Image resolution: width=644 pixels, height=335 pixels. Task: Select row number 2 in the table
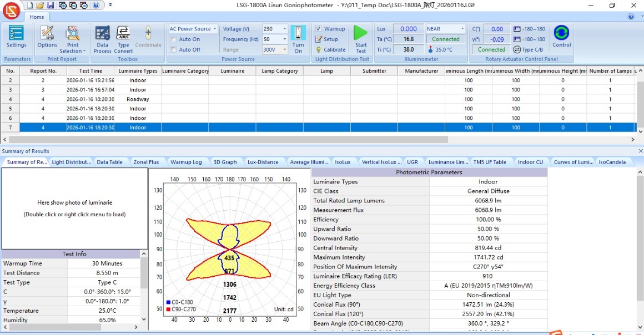pos(318,80)
